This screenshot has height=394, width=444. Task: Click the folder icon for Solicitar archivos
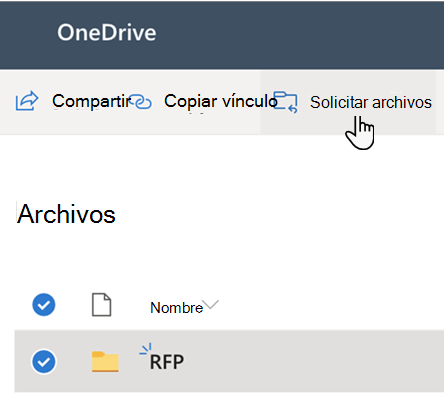[x=285, y=102]
